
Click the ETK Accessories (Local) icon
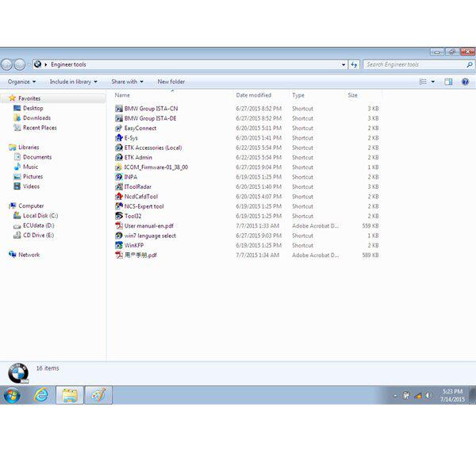(119, 148)
